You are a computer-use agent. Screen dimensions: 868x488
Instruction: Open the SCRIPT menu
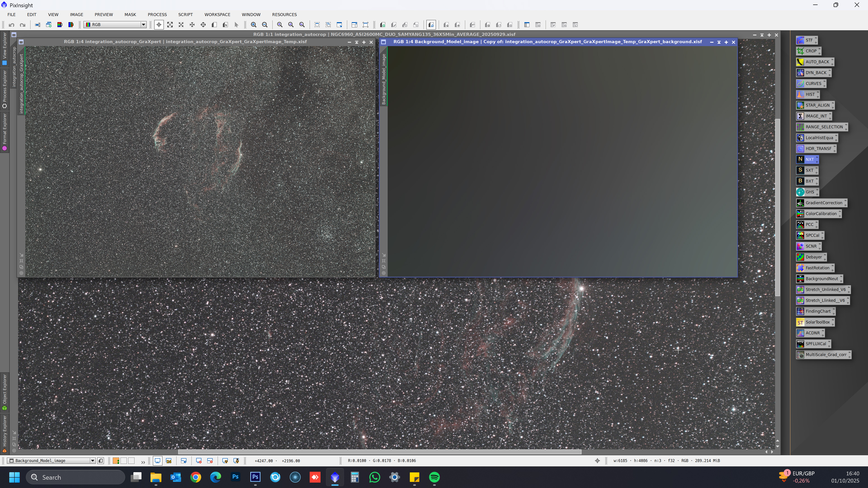click(185, 14)
